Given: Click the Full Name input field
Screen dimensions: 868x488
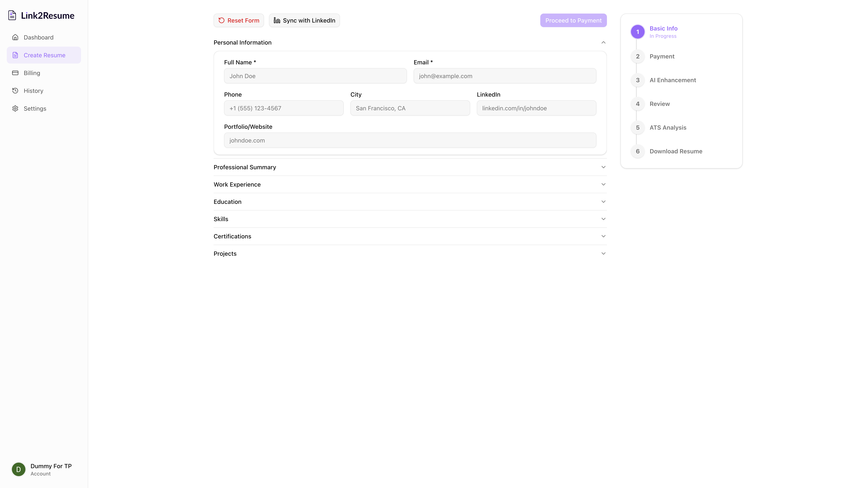Looking at the screenshot, I should pyautogui.click(x=315, y=76).
